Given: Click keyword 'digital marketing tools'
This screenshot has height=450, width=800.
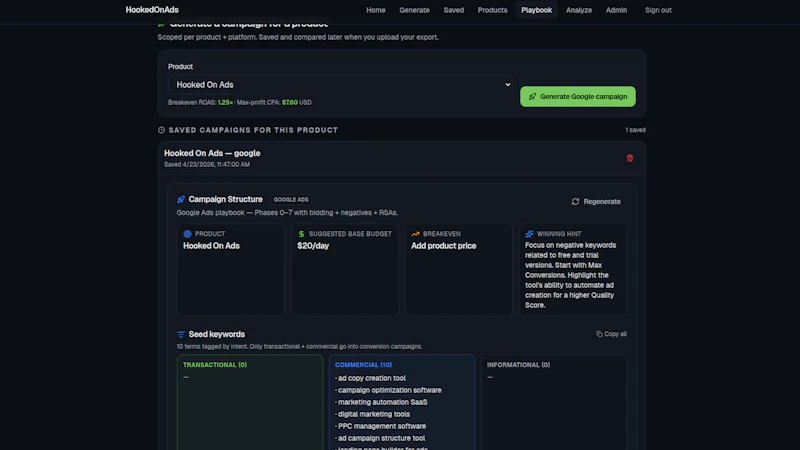Looking at the screenshot, I should pos(372,414).
